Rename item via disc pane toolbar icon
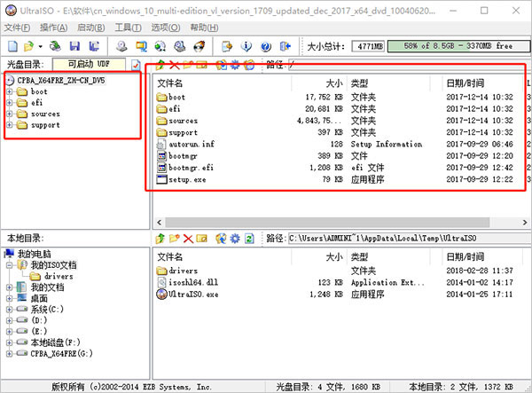532x393 pixels. pos(201,65)
